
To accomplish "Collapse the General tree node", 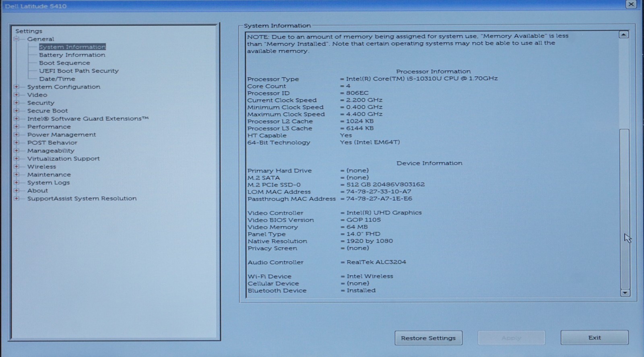I will tap(17, 39).
